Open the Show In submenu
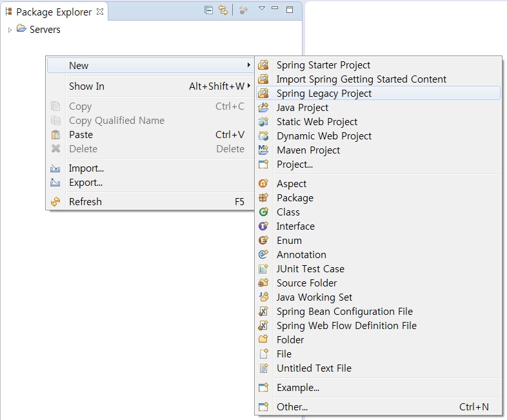Viewport: 507px width, 420px height. coord(150,86)
